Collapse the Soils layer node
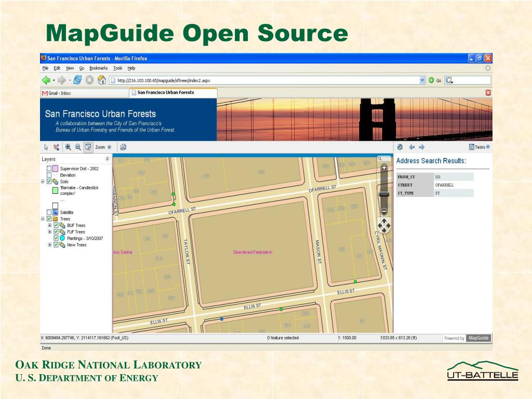Image resolution: width=532 pixels, height=399 pixels. pos(43,181)
